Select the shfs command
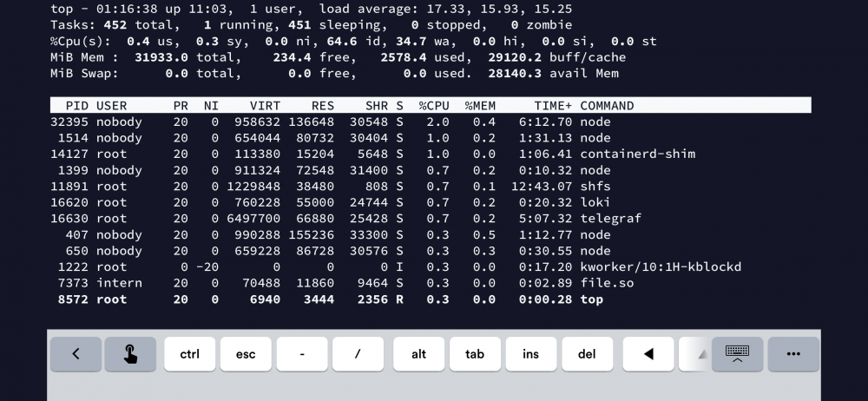The height and width of the screenshot is (401, 868). coord(595,186)
